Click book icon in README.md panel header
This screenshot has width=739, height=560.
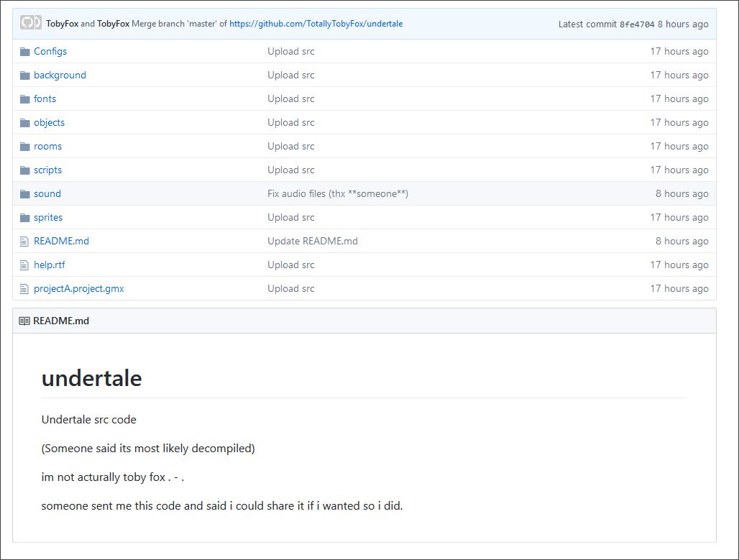pos(24,321)
